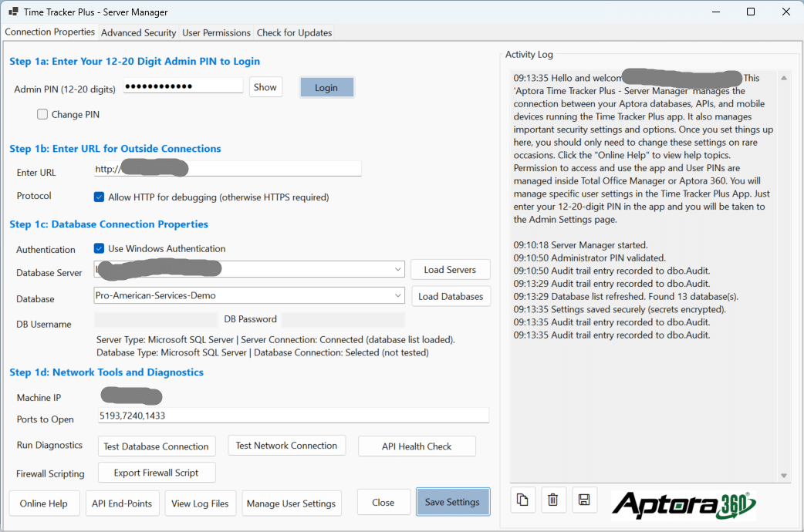Open Manage User Settings
Image resolution: width=804 pixels, height=532 pixels.
291,503
